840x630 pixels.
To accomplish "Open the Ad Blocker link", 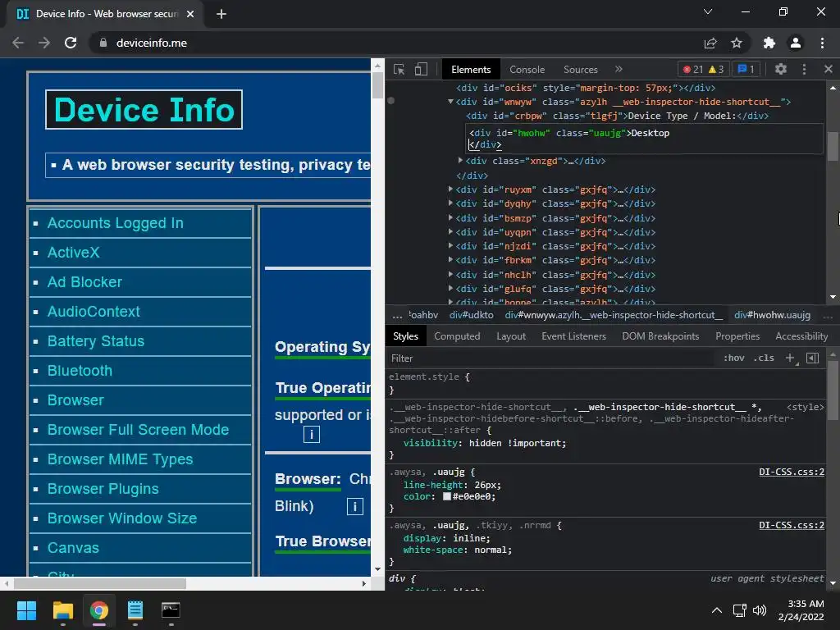I will (84, 282).
